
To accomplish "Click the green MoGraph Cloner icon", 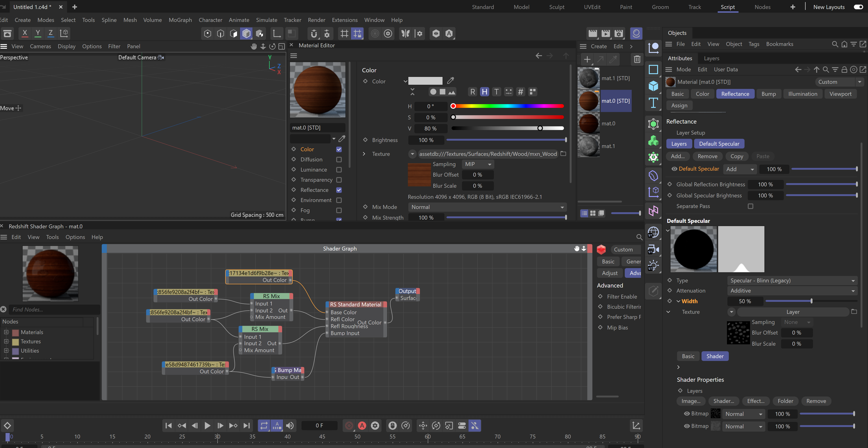I will pos(653,140).
